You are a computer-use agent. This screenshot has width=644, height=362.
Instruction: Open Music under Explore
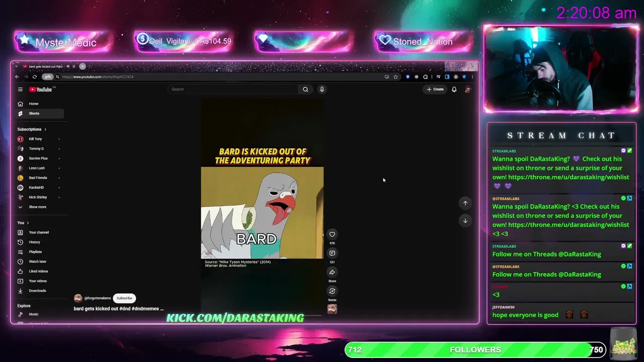pyautogui.click(x=40, y=314)
